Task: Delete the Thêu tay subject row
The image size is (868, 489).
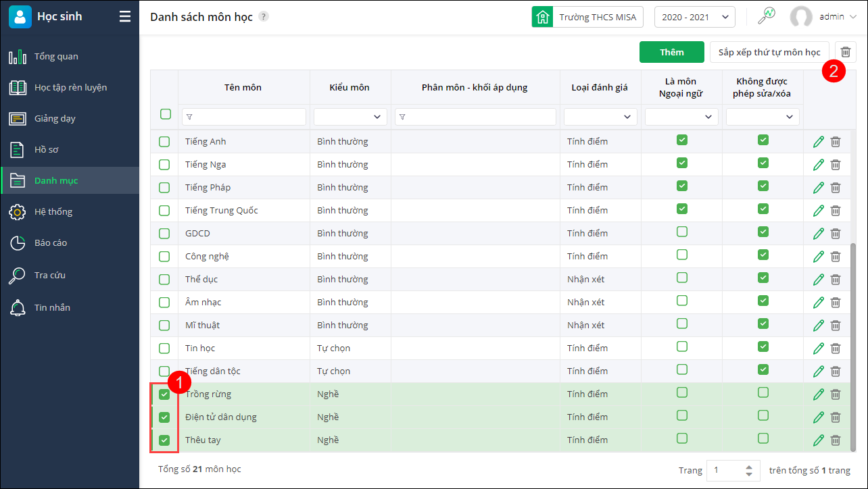Action: [836, 440]
